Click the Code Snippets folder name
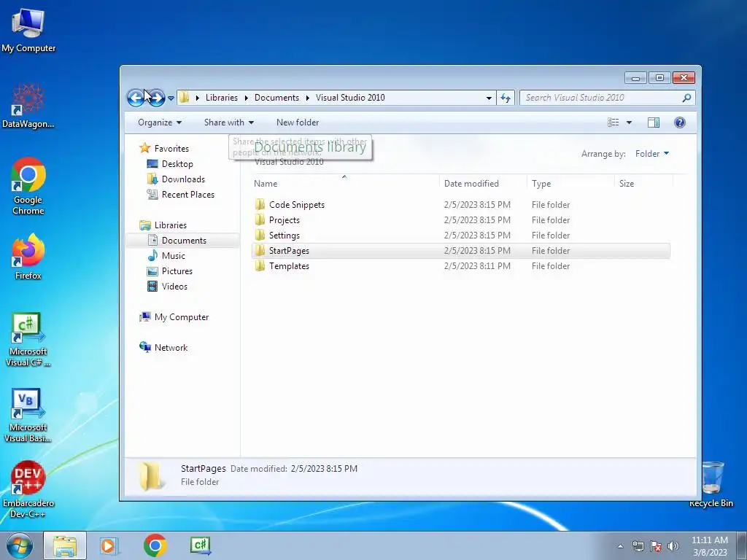The height and width of the screenshot is (560, 747). click(297, 205)
